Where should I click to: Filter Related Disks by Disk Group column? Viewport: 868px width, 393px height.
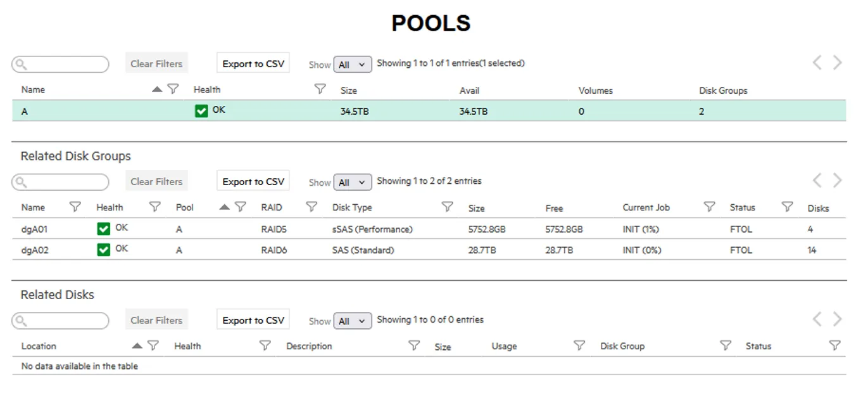click(x=726, y=346)
